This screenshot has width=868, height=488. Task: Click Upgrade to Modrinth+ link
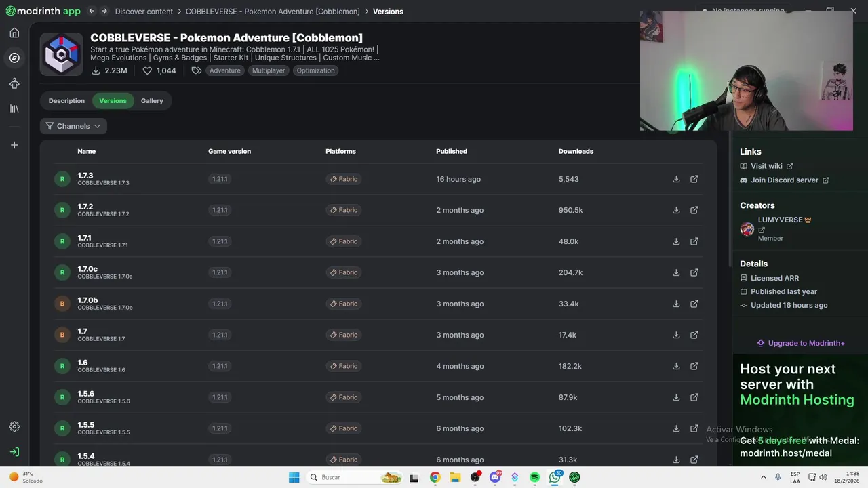click(801, 343)
